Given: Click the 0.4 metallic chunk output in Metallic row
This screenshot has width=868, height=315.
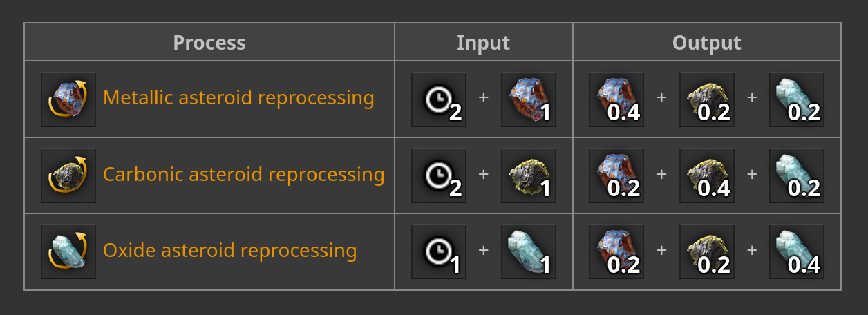Looking at the screenshot, I should pyautogui.click(x=616, y=99).
